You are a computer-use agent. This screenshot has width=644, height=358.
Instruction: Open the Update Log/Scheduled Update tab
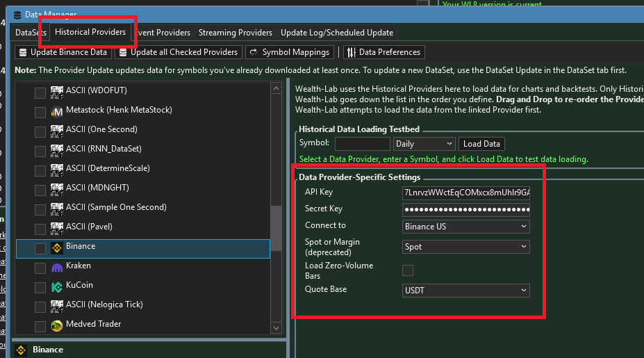337,33
